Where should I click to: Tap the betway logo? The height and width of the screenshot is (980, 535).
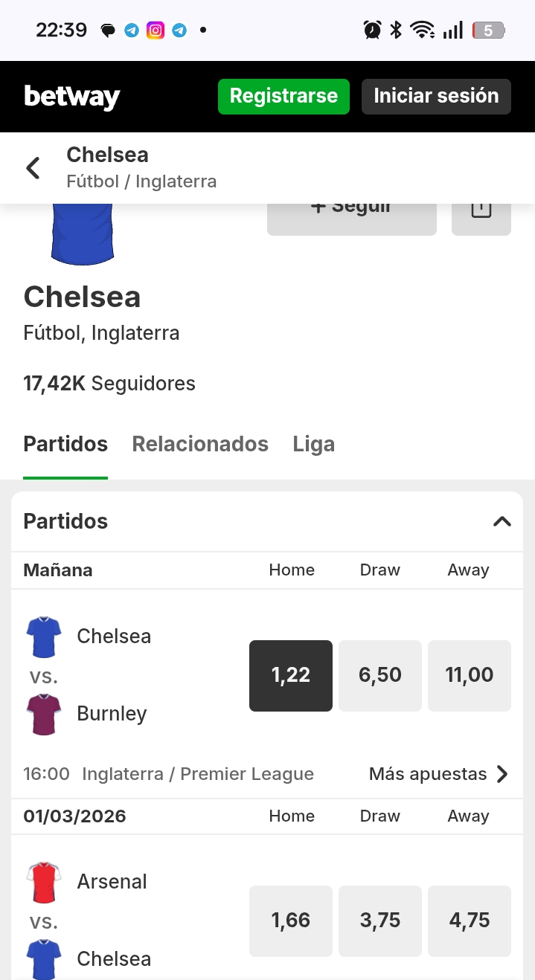click(x=72, y=97)
